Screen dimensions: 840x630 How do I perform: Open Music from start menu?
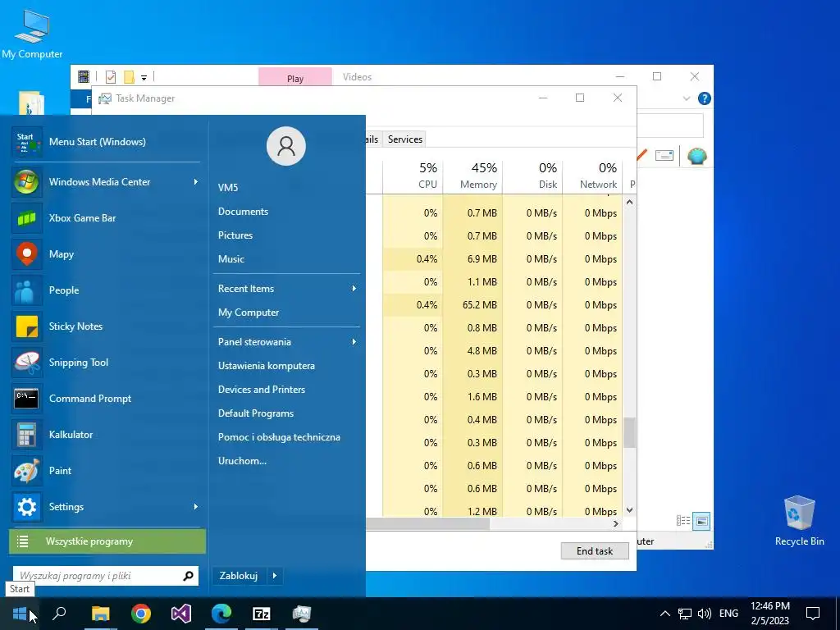[x=231, y=258]
